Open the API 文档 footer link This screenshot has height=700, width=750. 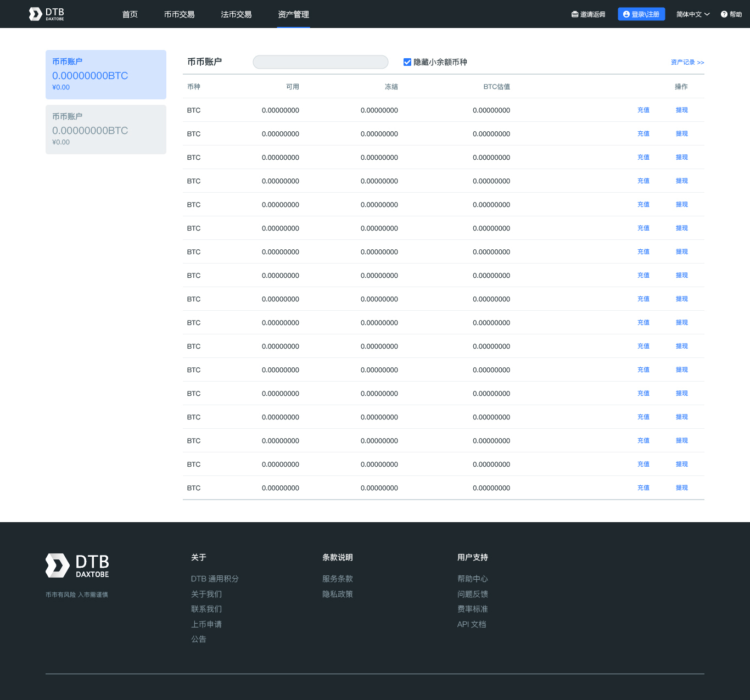472,624
